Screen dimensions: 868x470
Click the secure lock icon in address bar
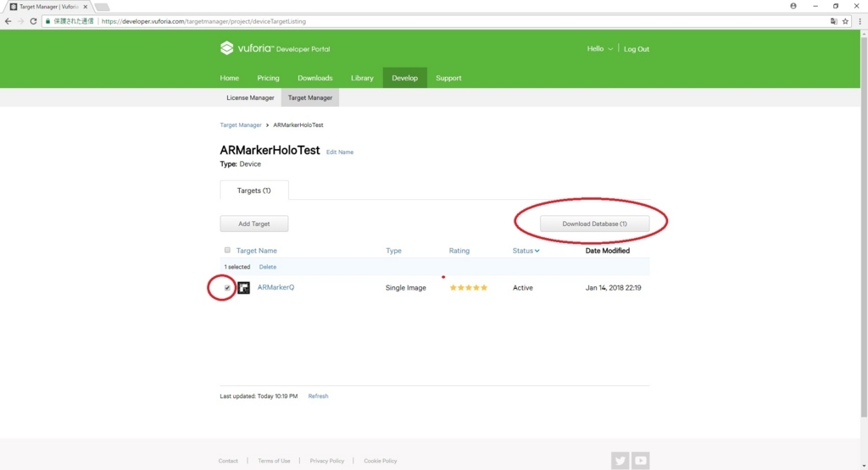coord(47,21)
